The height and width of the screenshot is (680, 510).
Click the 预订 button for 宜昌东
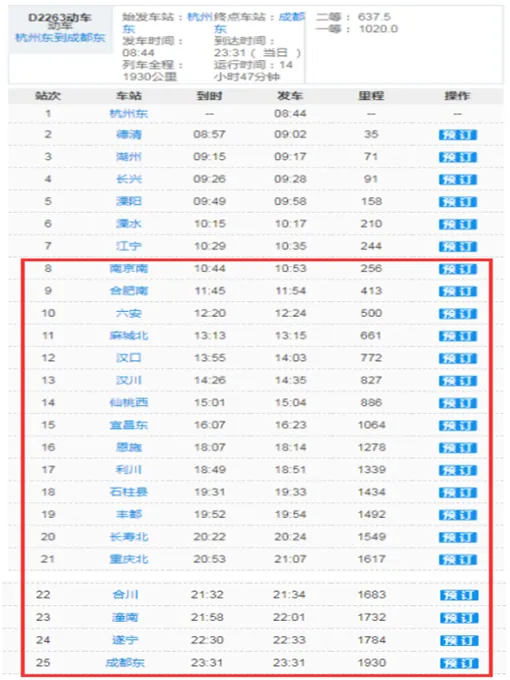458,425
